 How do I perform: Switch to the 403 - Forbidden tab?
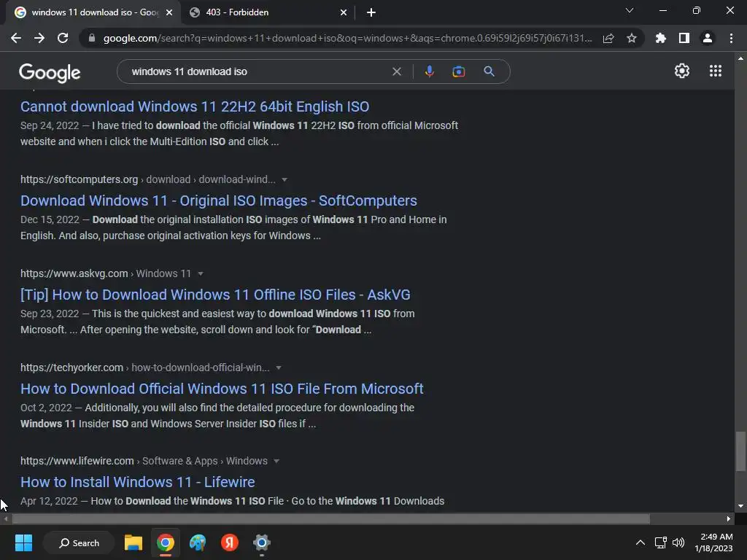[x=268, y=12]
